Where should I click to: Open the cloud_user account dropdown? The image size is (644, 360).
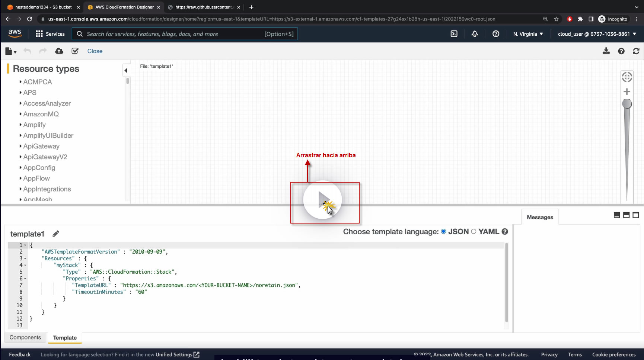[597, 34]
